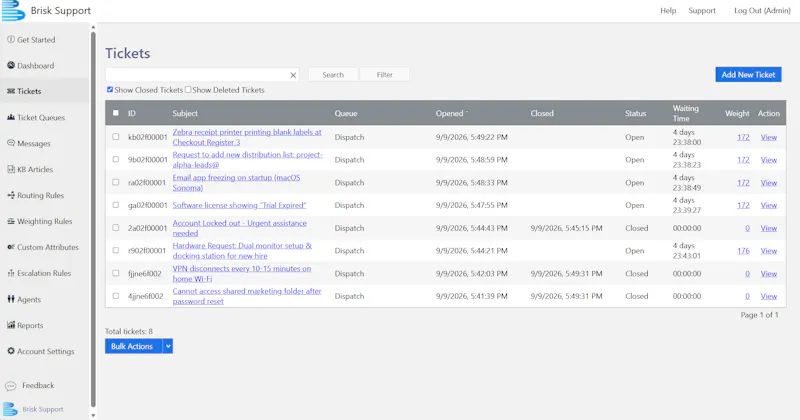Click the Reports chart icon
The image size is (800, 420).
point(11,325)
